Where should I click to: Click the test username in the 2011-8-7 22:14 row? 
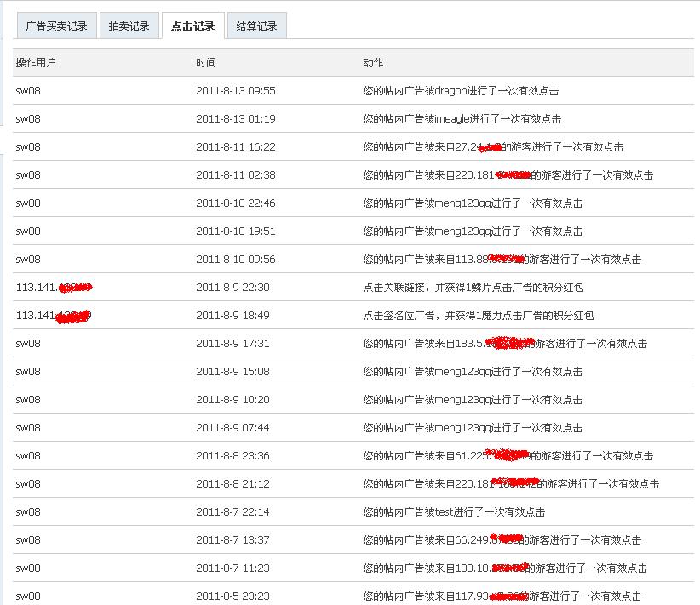click(x=445, y=511)
